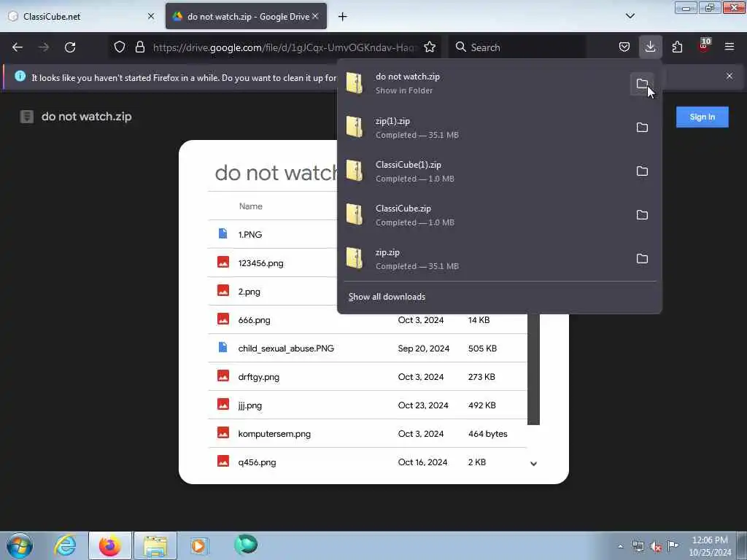This screenshot has height=560, width=747.
Task: Reload the current page
Action: pyautogui.click(x=70, y=47)
